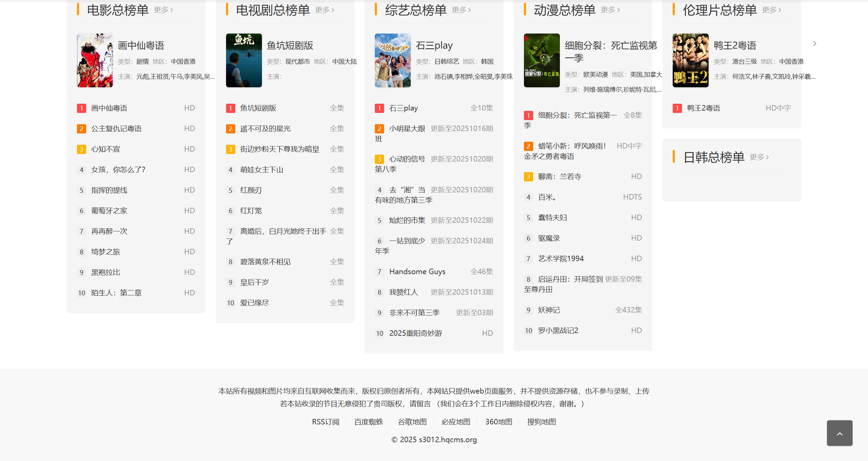The height and width of the screenshot is (461, 868).
Task: Open 谷歌地图 sitemap link
Action: point(412,422)
